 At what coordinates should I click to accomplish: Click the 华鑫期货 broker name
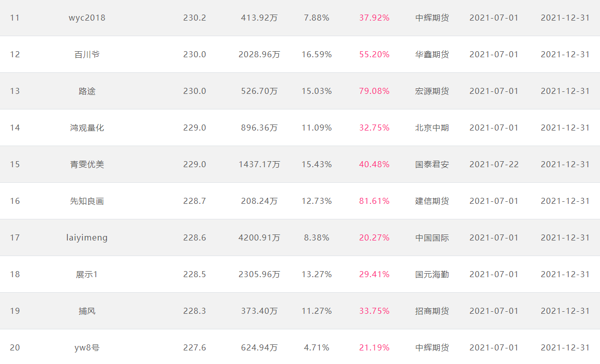432,54
